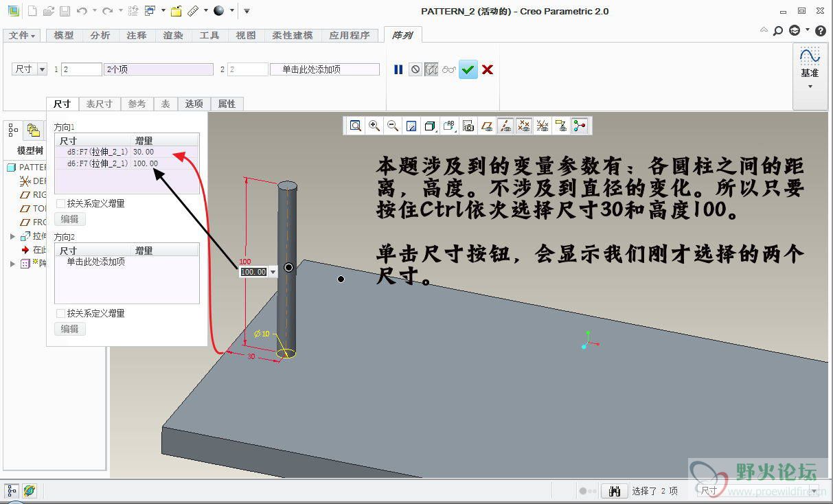Toggle datum axis display
Viewport: 833px width, 504px height.
click(x=505, y=126)
